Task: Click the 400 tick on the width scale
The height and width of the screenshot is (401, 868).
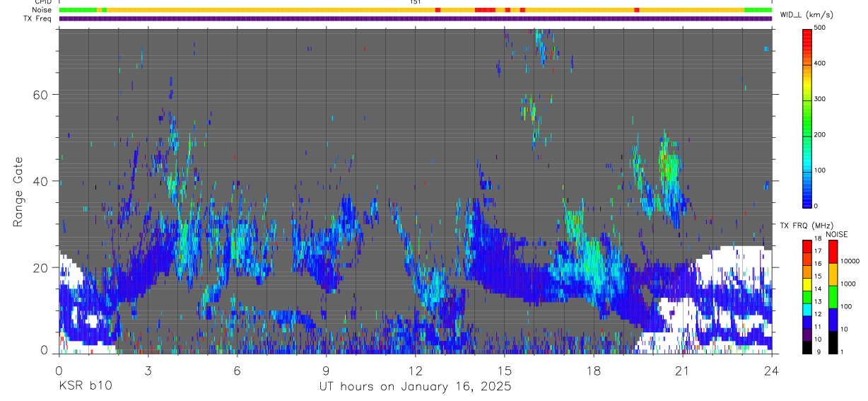Action: coord(820,63)
